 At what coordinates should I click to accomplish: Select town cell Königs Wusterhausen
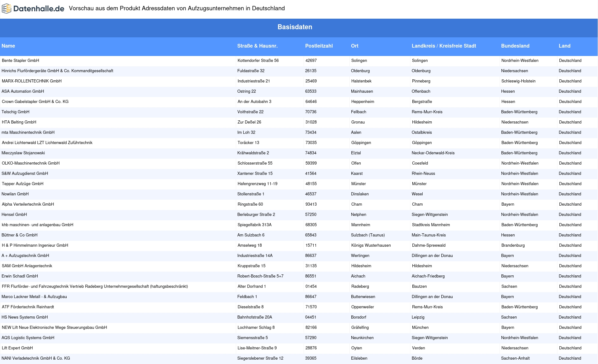click(x=371, y=245)
